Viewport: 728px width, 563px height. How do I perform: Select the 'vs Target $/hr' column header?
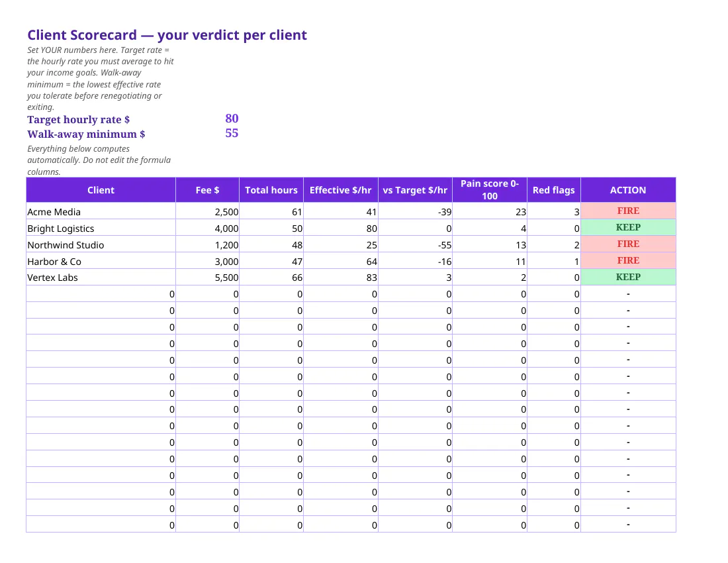point(415,190)
